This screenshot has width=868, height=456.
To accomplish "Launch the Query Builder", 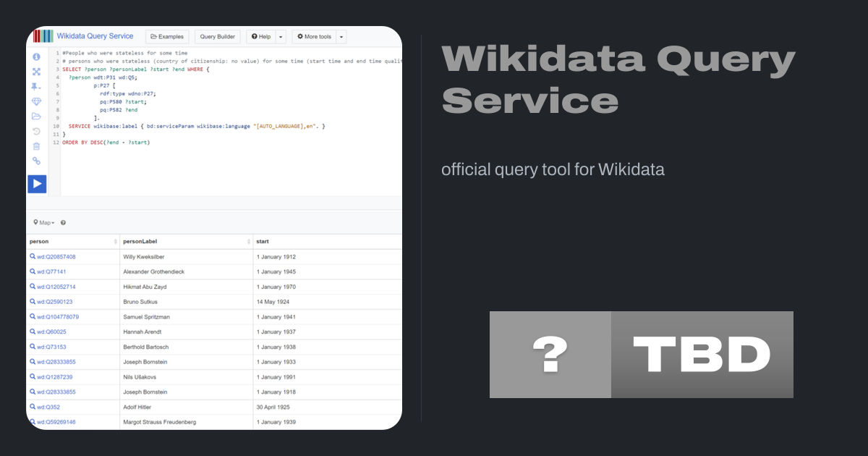I will pyautogui.click(x=218, y=37).
